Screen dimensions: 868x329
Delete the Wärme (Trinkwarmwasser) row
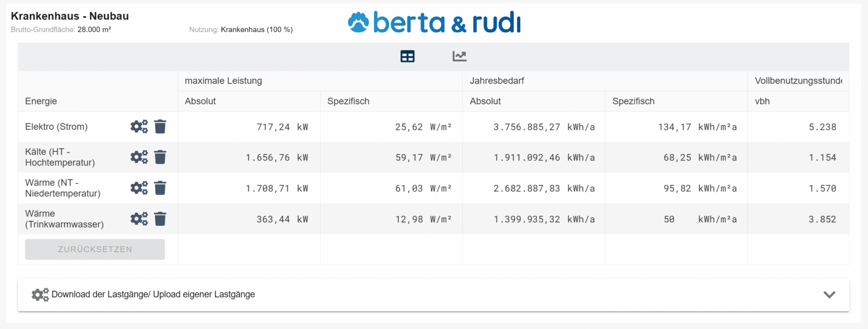(x=160, y=219)
